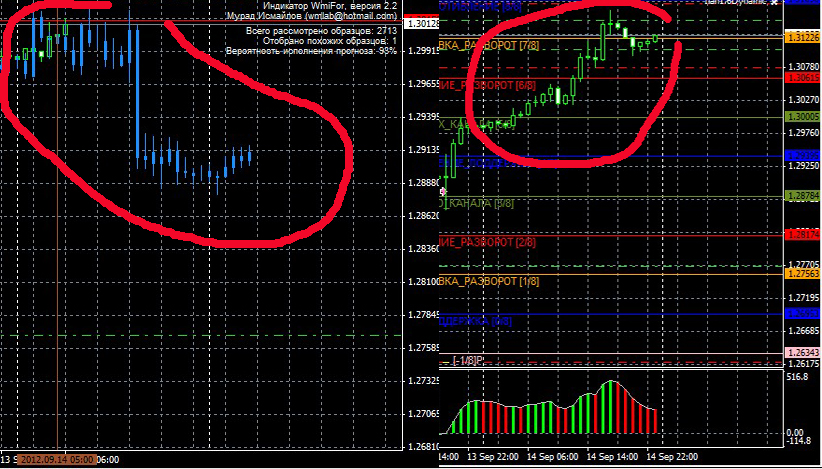This screenshot has width=822, height=469.
Task: Click the 1.27845 price axis value
Action: (424, 315)
